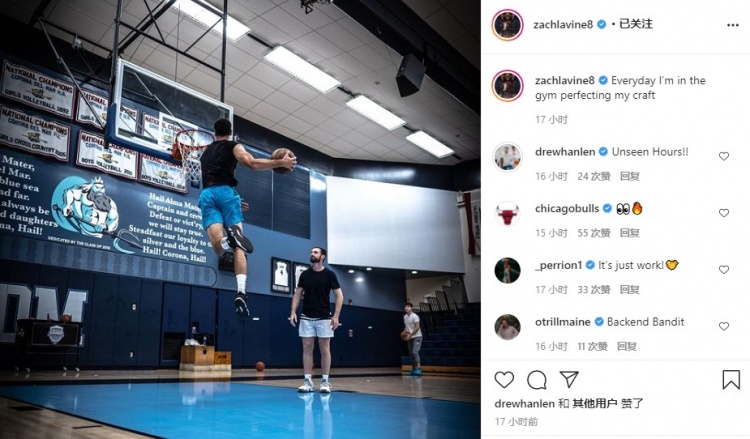Open otrillmaine avatar
750x439 pixels.
[x=507, y=327]
